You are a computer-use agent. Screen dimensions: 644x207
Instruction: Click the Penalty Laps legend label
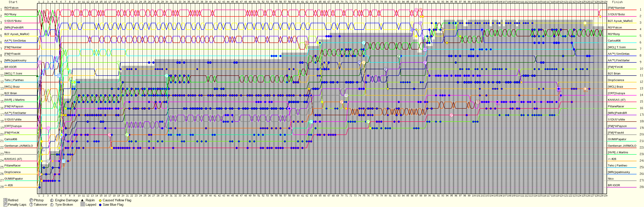pyautogui.click(x=17, y=205)
